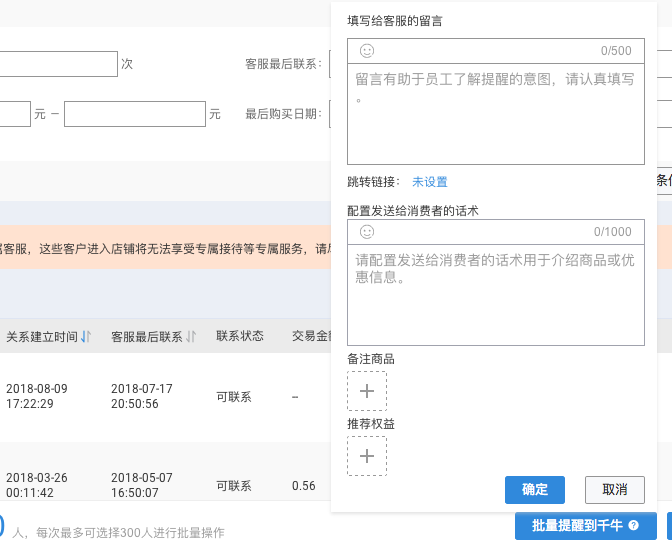Screen dimensions: 672x544
Task: Focus the customer service message textarea
Action: (496, 114)
